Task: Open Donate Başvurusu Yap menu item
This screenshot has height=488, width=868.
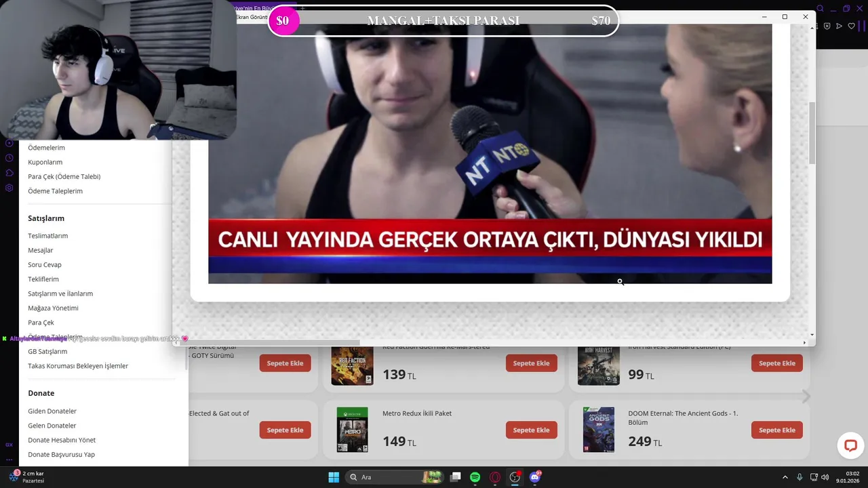Action: click(61, 454)
